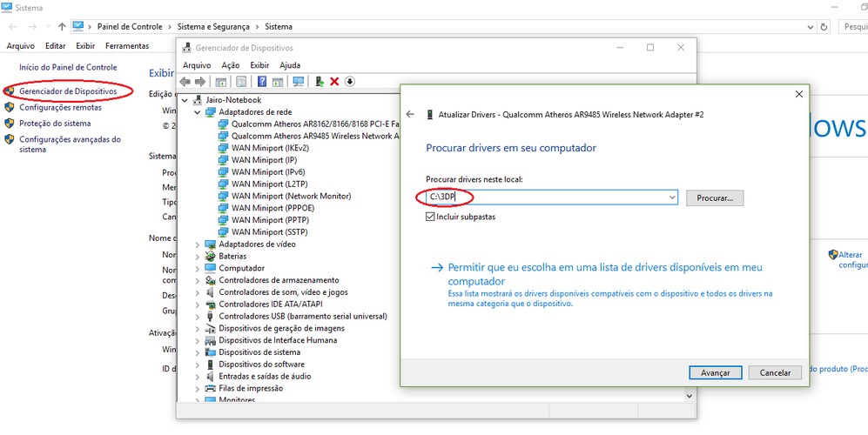Select WAN Miniport (SSTP) adapter

click(270, 232)
